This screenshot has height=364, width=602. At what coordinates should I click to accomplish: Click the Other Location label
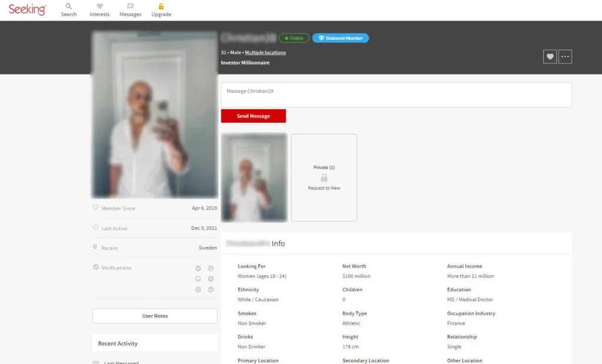[x=464, y=360]
